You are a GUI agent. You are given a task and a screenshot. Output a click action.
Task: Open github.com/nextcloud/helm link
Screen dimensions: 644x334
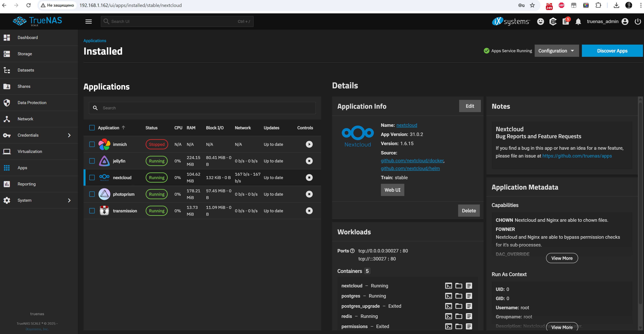click(x=410, y=169)
